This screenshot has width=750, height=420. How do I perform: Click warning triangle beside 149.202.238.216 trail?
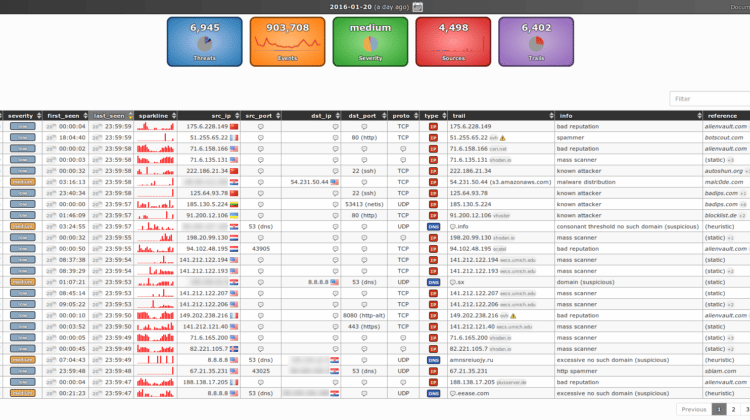click(513, 316)
